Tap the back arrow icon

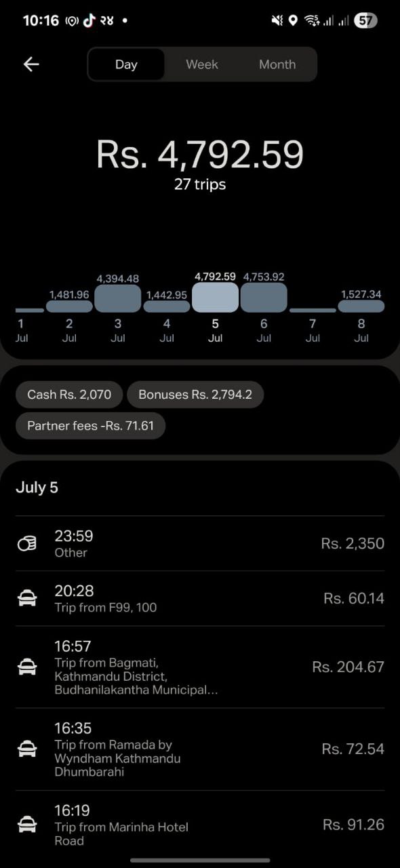pos(31,64)
